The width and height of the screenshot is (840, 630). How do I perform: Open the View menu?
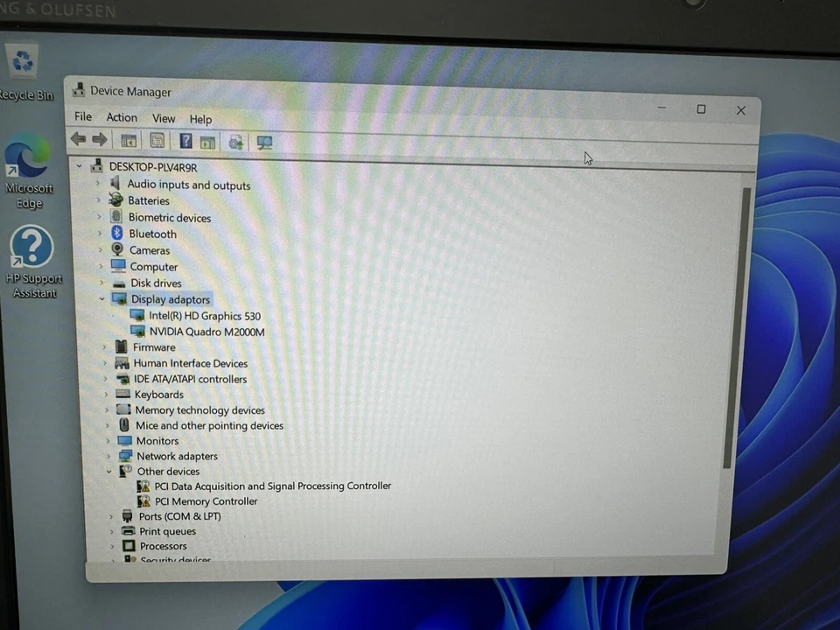click(x=163, y=117)
